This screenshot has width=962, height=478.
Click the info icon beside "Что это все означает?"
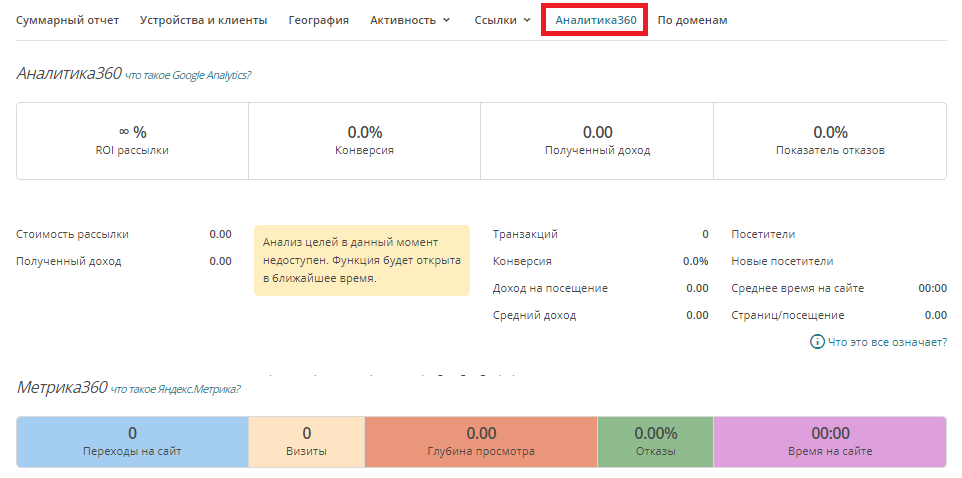coord(817,342)
